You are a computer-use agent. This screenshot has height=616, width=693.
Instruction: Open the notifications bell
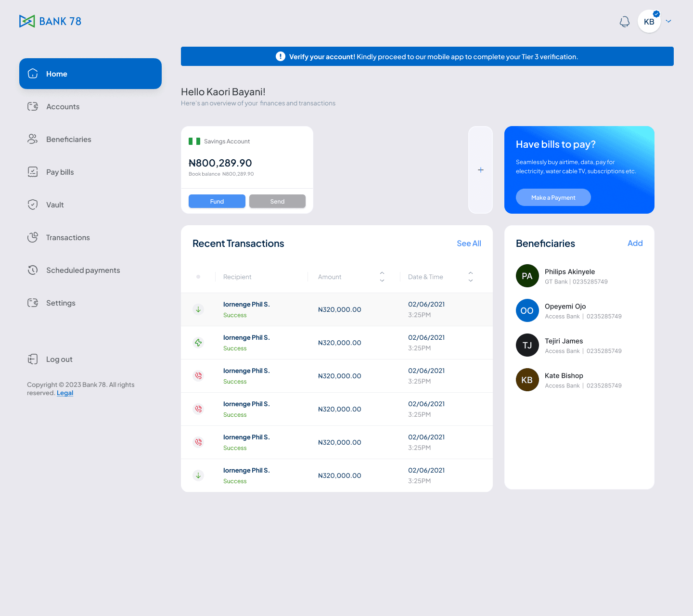(x=625, y=22)
